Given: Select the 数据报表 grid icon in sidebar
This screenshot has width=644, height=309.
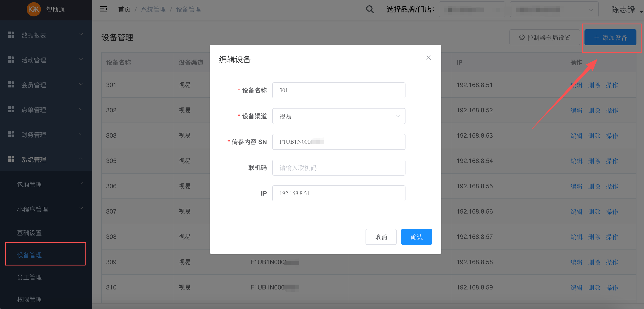Looking at the screenshot, I should (x=11, y=35).
